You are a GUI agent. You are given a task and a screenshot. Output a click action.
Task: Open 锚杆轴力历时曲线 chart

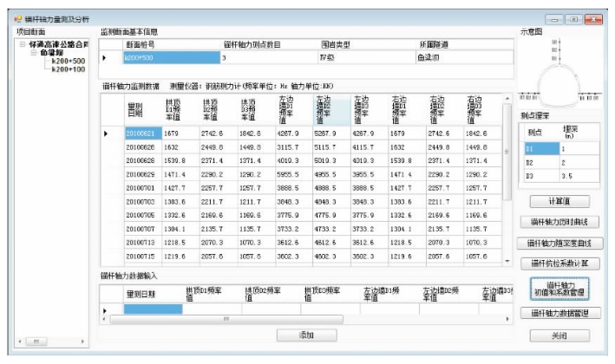click(x=558, y=222)
